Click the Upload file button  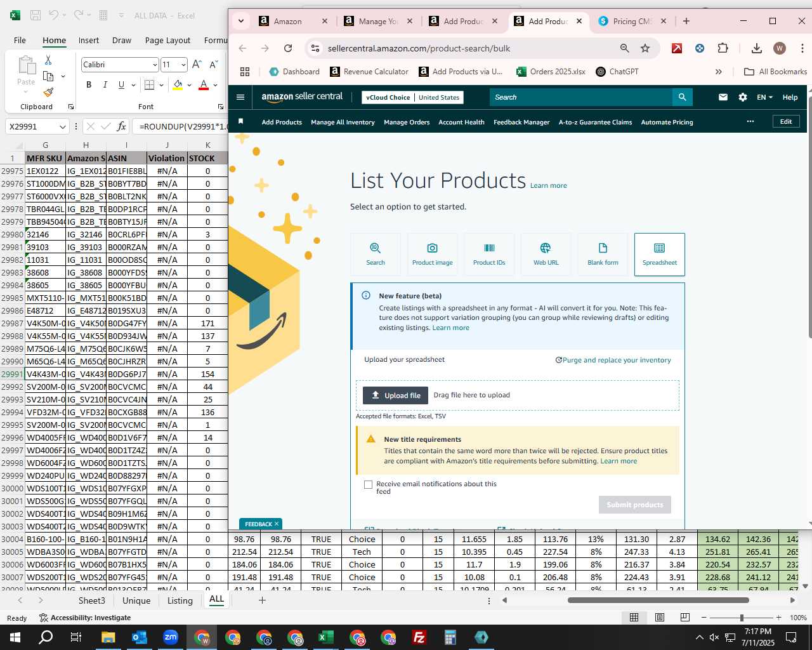pyautogui.click(x=395, y=395)
